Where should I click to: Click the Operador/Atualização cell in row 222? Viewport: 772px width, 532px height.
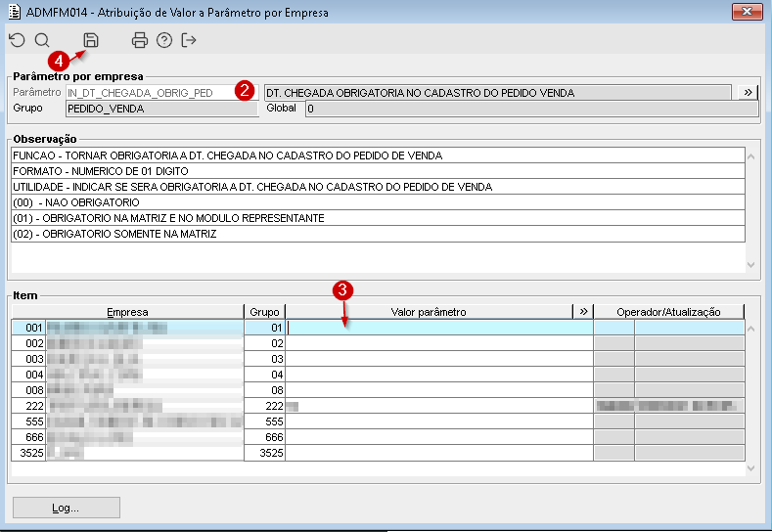[x=669, y=406]
